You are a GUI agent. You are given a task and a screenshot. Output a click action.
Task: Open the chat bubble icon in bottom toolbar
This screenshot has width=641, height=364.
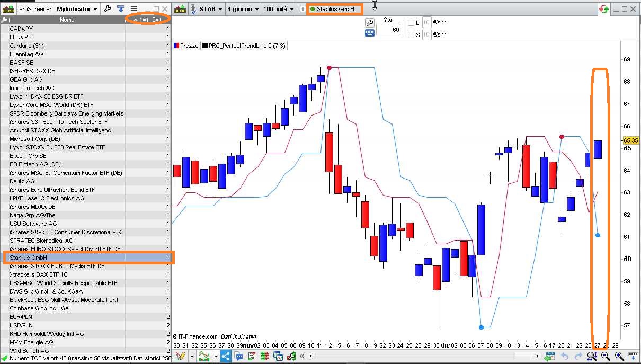239,356
